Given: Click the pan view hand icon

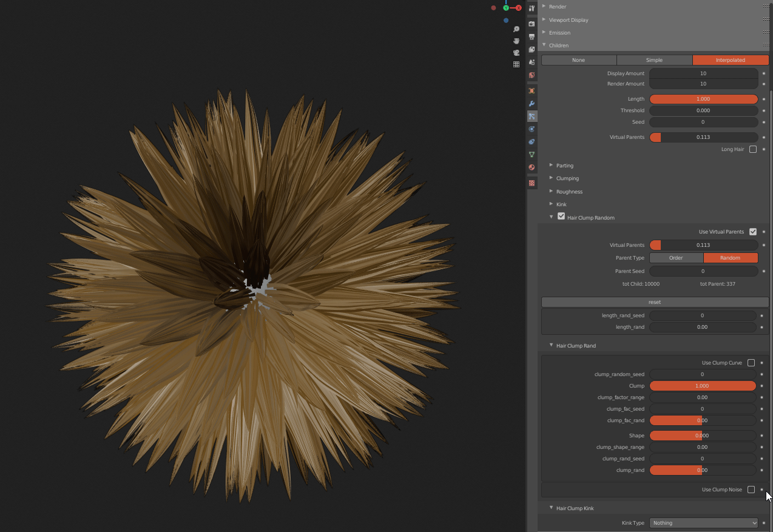Looking at the screenshot, I should tap(516, 41).
